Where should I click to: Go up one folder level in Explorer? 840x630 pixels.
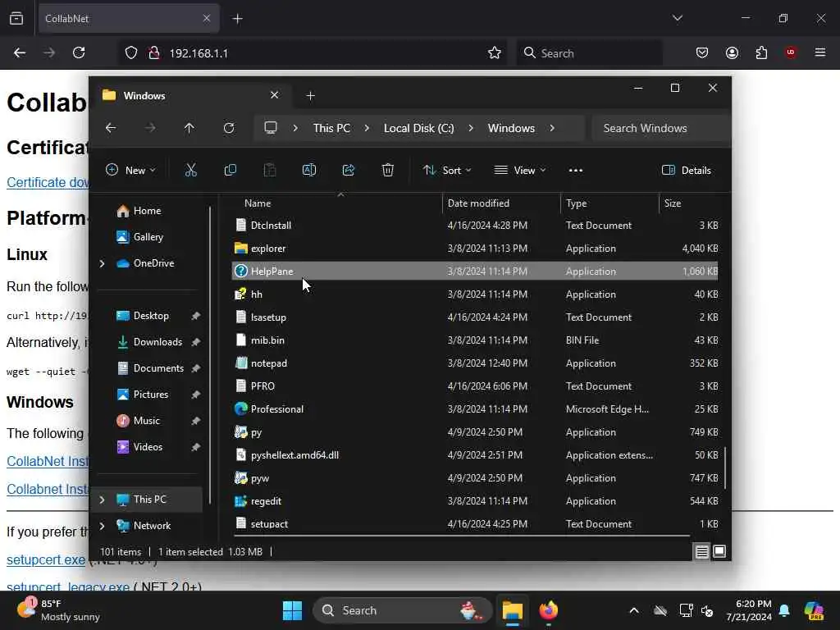(x=189, y=128)
